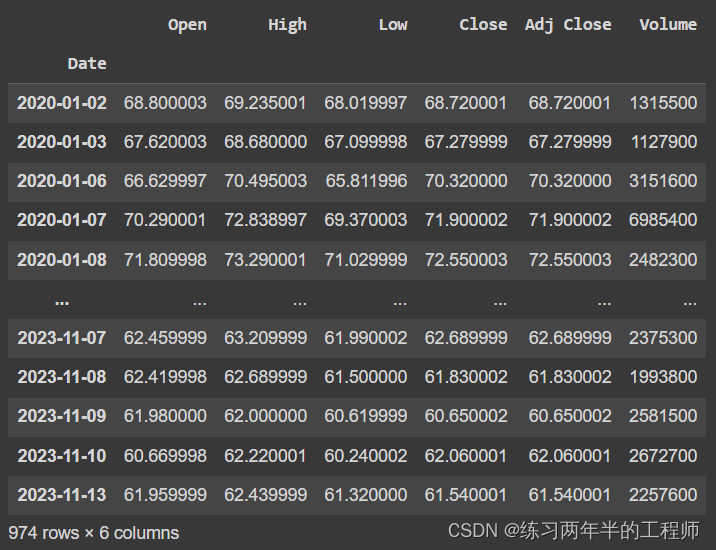Select Low value 67.099998
The image size is (716, 550).
click(366, 142)
